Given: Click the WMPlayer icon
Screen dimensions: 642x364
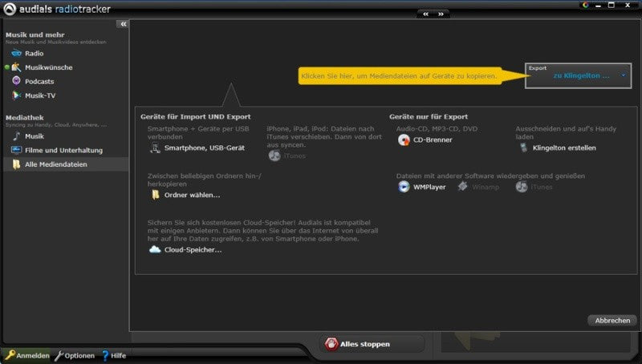Looking at the screenshot, I should pyautogui.click(x=404, y=187).
